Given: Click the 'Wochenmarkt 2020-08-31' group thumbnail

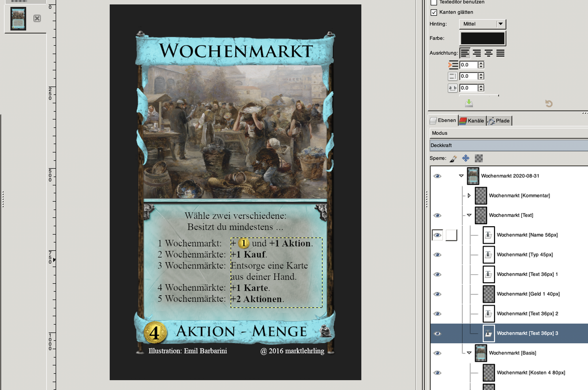Looking at the screenshot, I should click(473, 176).
